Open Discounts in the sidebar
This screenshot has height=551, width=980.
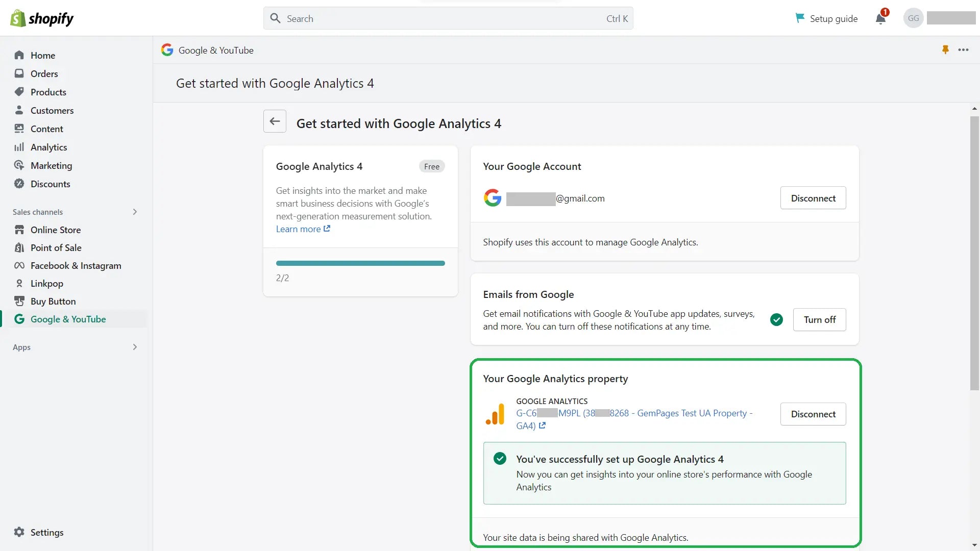pos(50,184)
